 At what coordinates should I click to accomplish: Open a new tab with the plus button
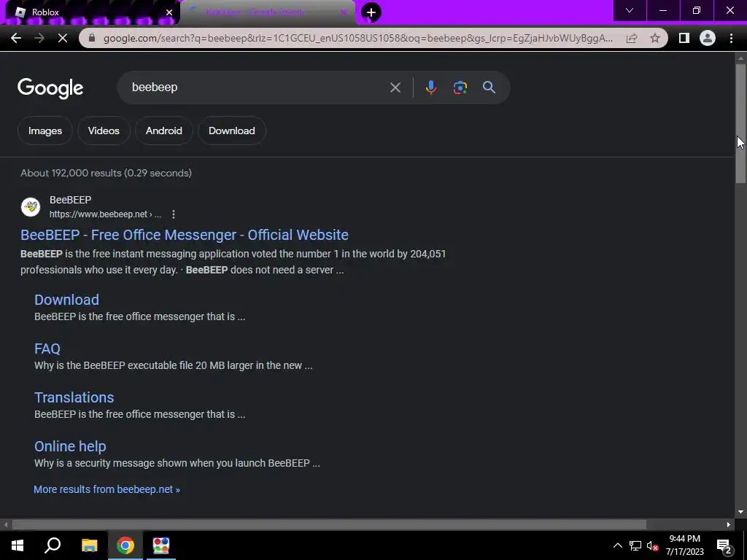pos(371,12)
